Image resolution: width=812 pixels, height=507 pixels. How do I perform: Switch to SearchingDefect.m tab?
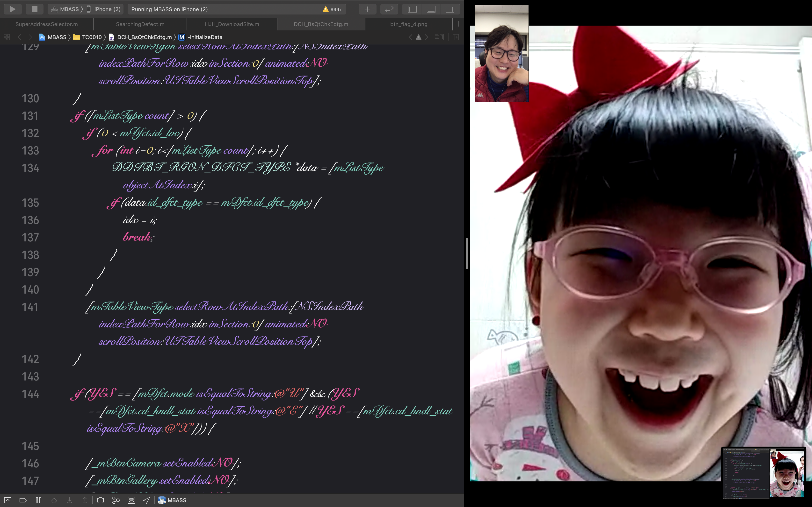pos(140,24)
